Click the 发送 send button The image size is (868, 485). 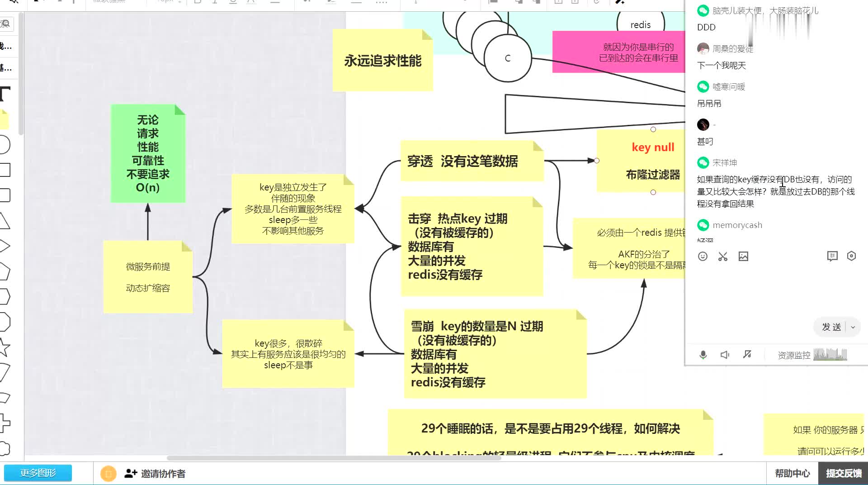click(831, 327)
